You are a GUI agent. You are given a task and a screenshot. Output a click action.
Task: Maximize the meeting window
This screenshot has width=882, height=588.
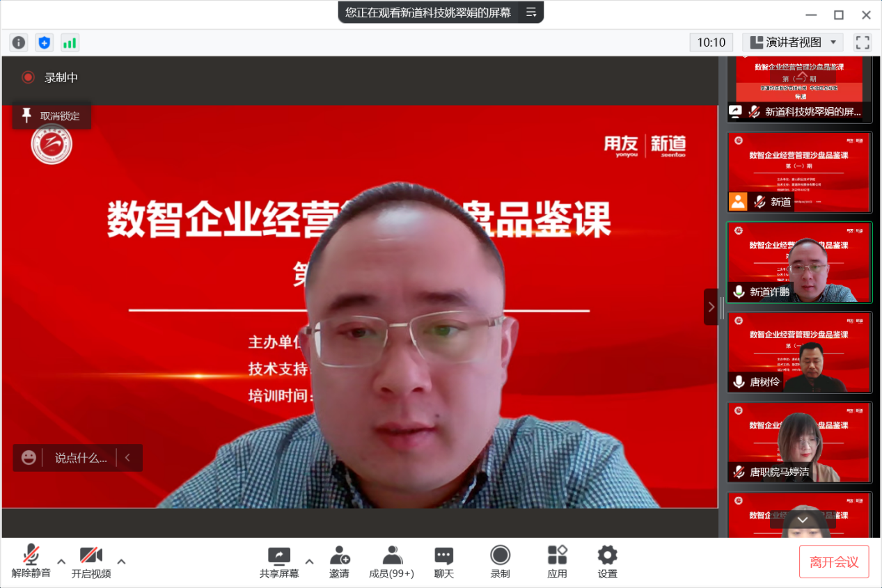click(x=839, y=15)
